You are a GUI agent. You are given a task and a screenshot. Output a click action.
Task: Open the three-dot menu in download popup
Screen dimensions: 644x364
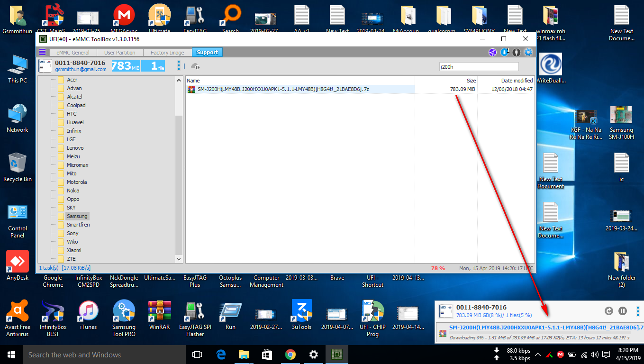click(638, 311)
